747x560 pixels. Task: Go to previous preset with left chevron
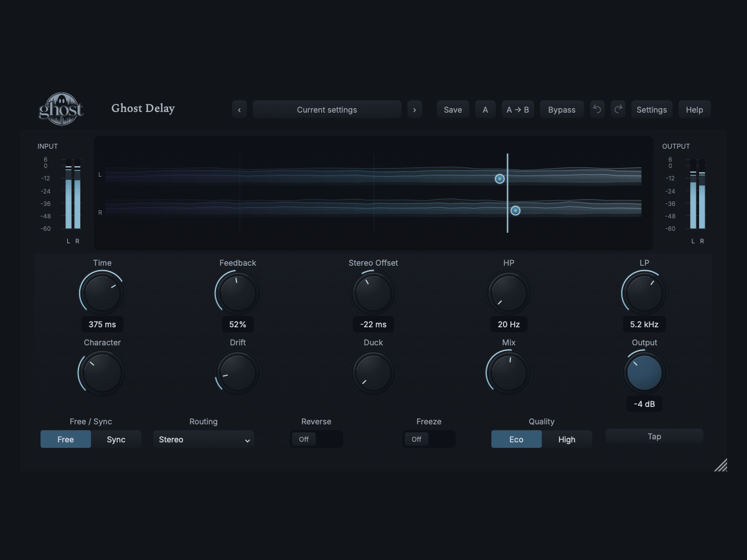[x=240, y=110]
